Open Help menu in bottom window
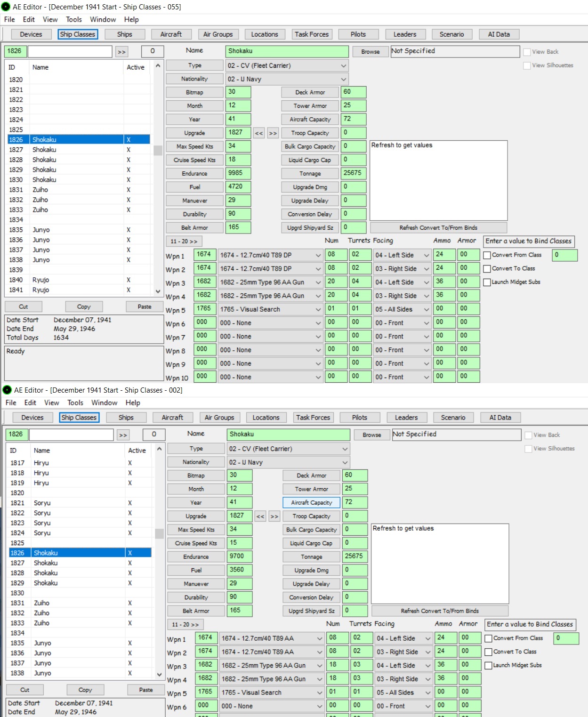This screenshot has width=588, height=717. coord(133,403)
